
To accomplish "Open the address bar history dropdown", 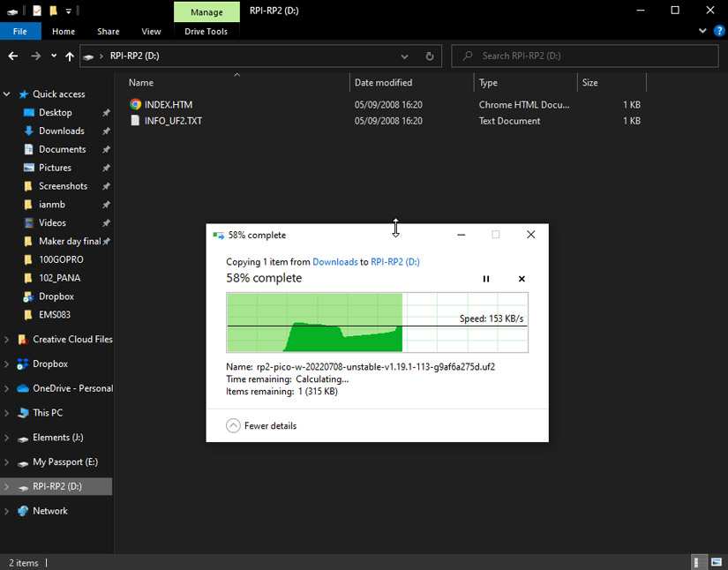I will pyautogui.click(x=405, y=56).
